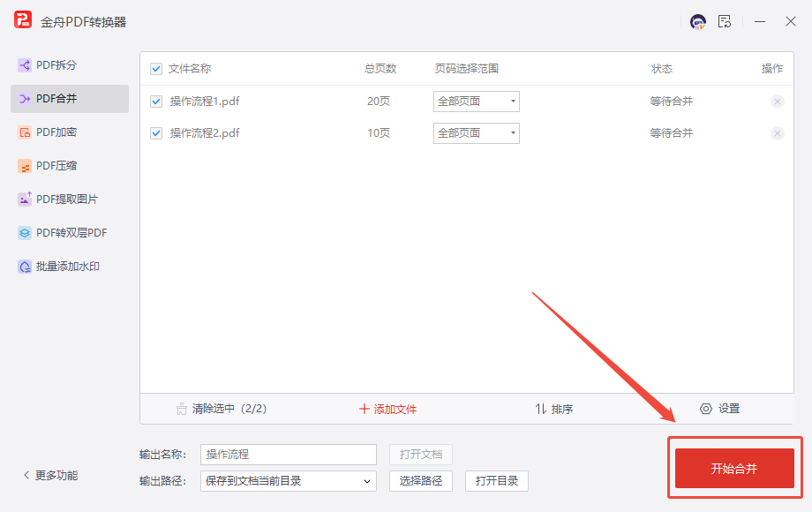Screen dimensions: 812x512
Task: Click the 打开文档 button
Action: point(421,455)
